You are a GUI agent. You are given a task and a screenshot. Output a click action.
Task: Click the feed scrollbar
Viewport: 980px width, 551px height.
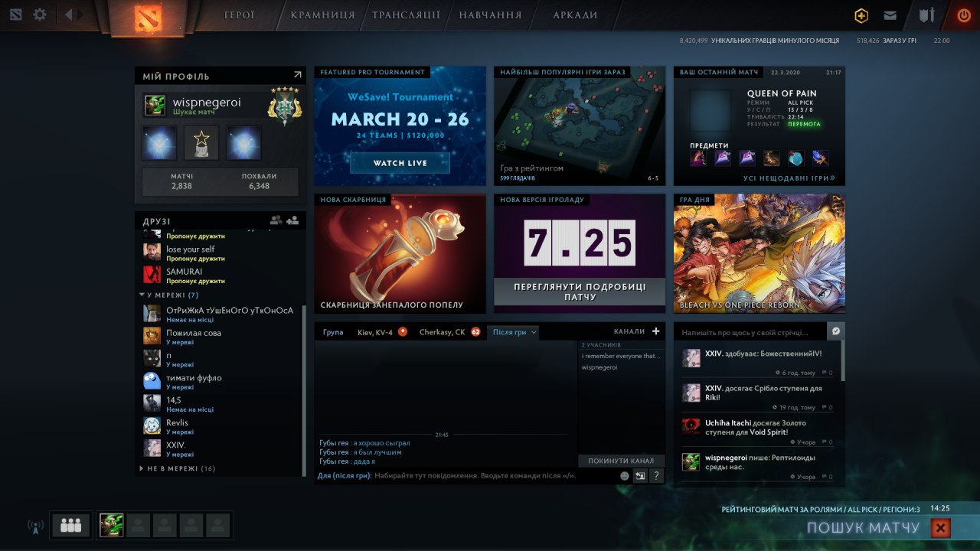[843, 361]
